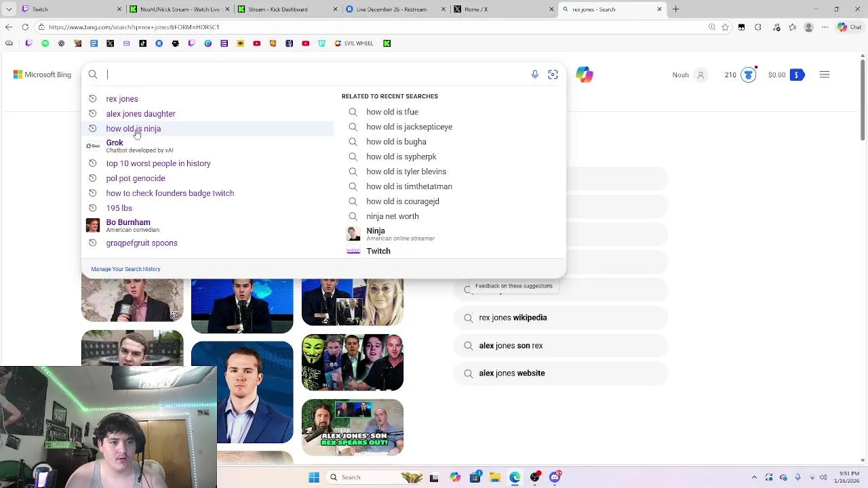The width and height of the screenshot is (868, 488).
Task: Open Microsoft Store from taskbar
Action: (x=475, y=477)
